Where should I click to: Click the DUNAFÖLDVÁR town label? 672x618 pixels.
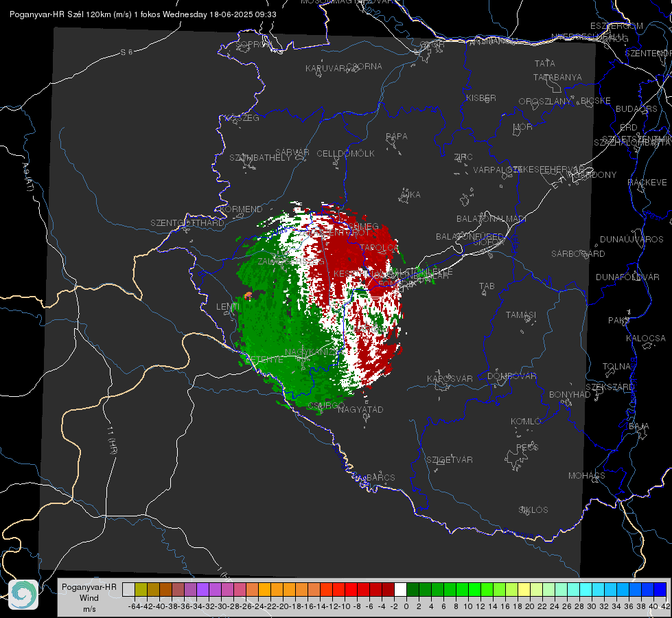coord(627,277)
